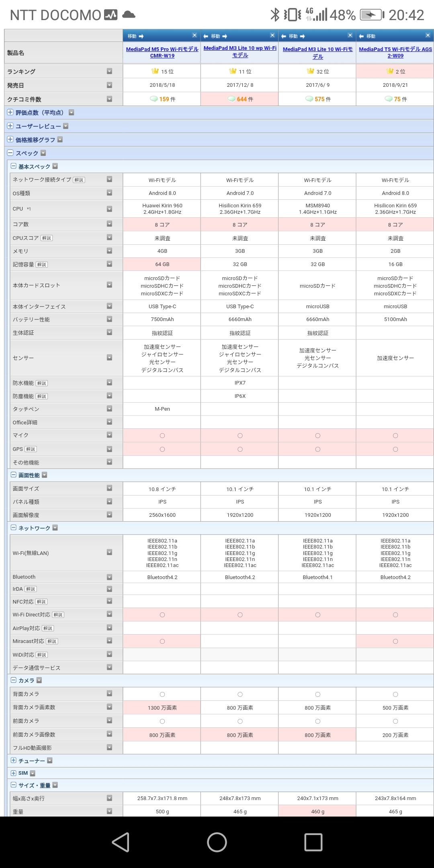Open sort dropdown for ランキング row
The image size is (434, 868).
(x=109, y=71)
